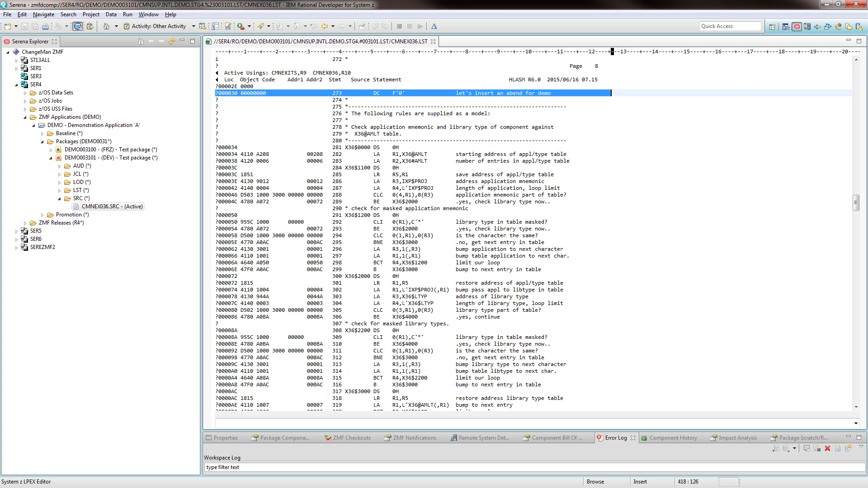The height and width of the screenshot is (488, 868).
Task: Click the Open Perspective icon
Action: point(772,27)
